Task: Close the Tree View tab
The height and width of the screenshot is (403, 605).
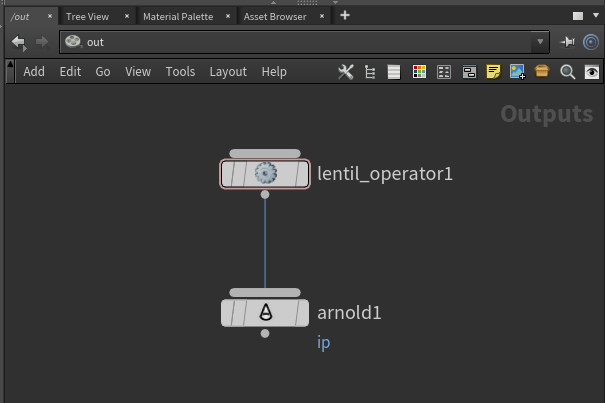Action: [x=127, y=16]
